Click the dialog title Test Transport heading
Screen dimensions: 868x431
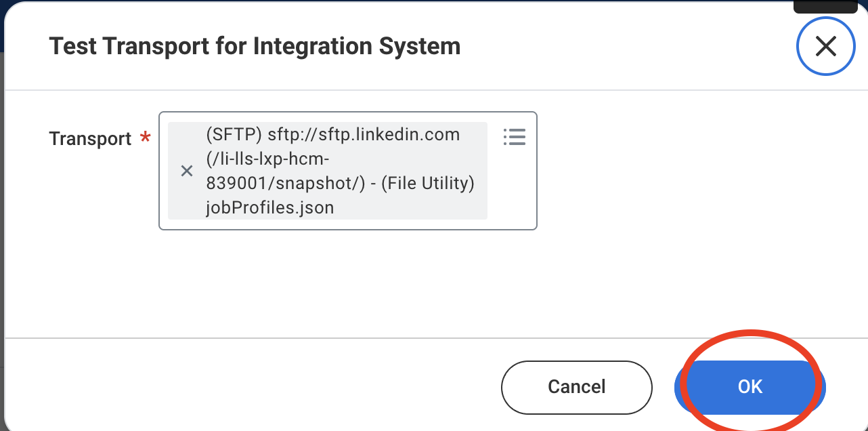[x=255, y=47]
